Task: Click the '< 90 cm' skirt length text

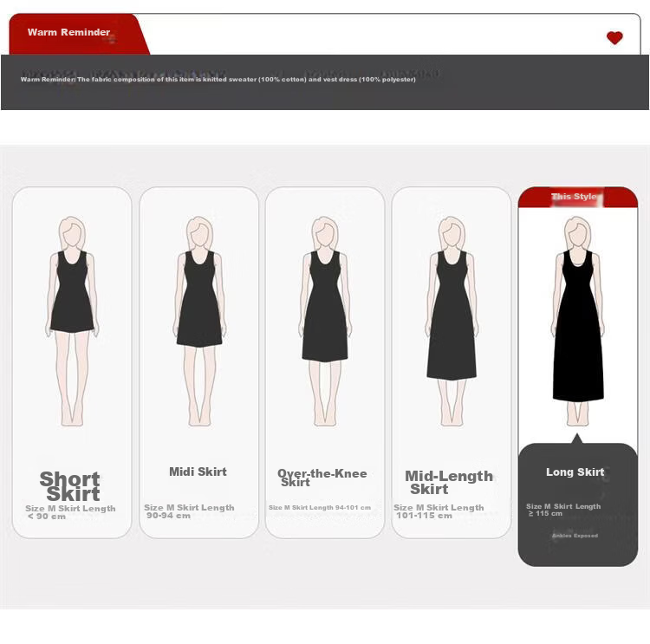Action: 47,517
